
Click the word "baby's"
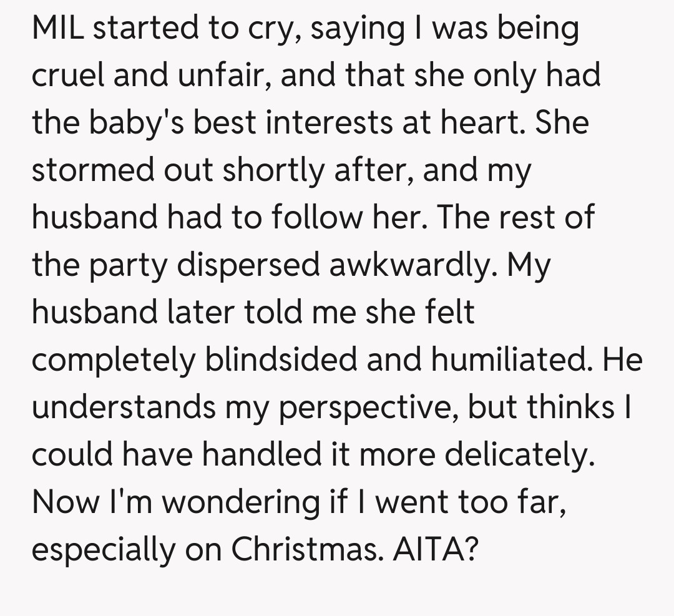pos(137,123)
